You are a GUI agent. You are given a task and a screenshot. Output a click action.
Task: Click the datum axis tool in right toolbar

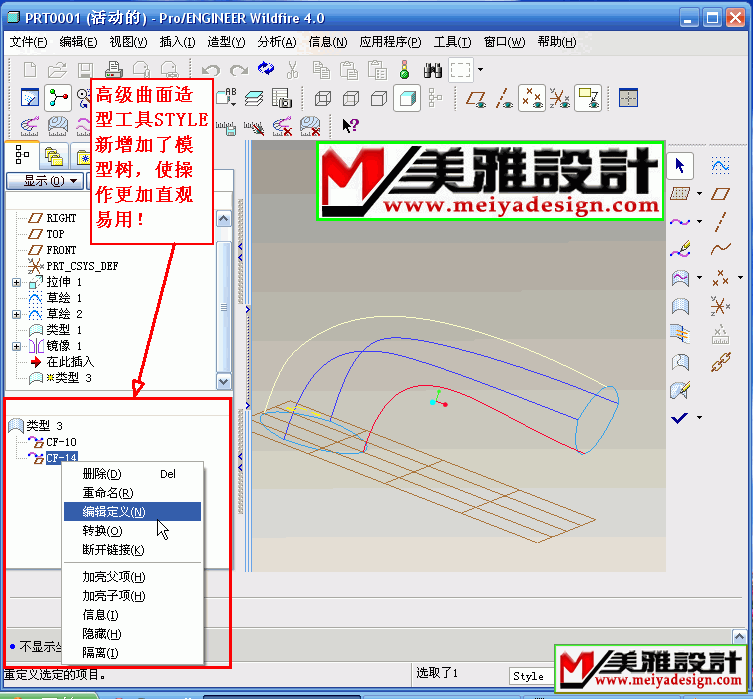(x=720, y=222)
